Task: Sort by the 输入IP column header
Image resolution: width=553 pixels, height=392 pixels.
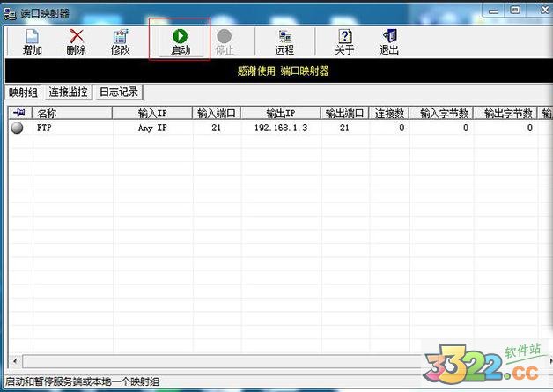Action: (152, 113)
